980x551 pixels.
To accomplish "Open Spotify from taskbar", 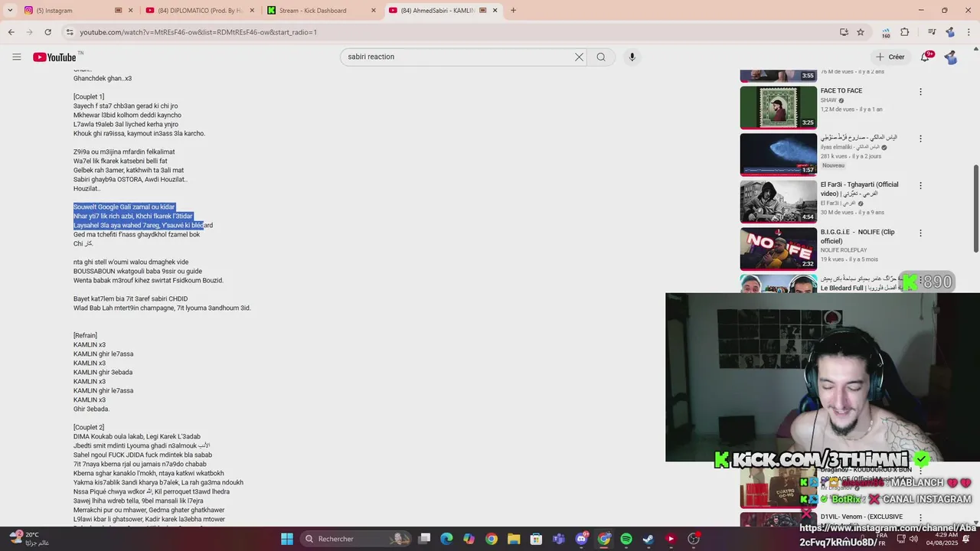I will [626, 539].
